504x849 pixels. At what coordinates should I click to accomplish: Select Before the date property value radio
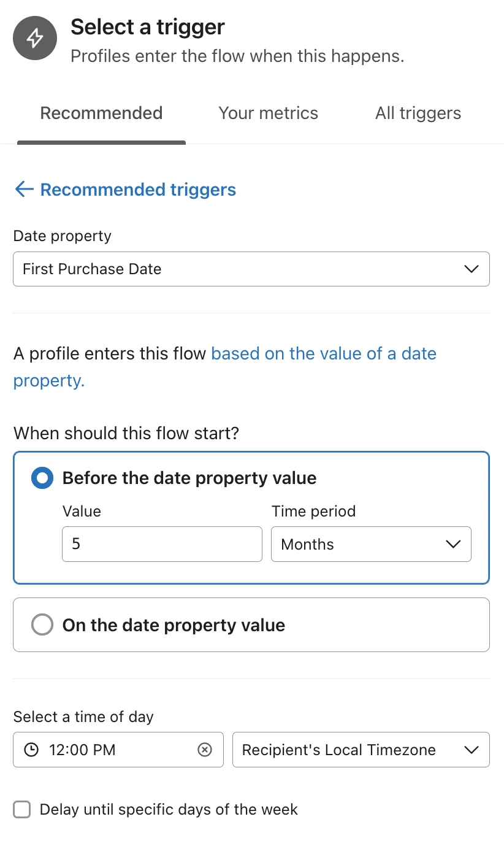(42, 478)
